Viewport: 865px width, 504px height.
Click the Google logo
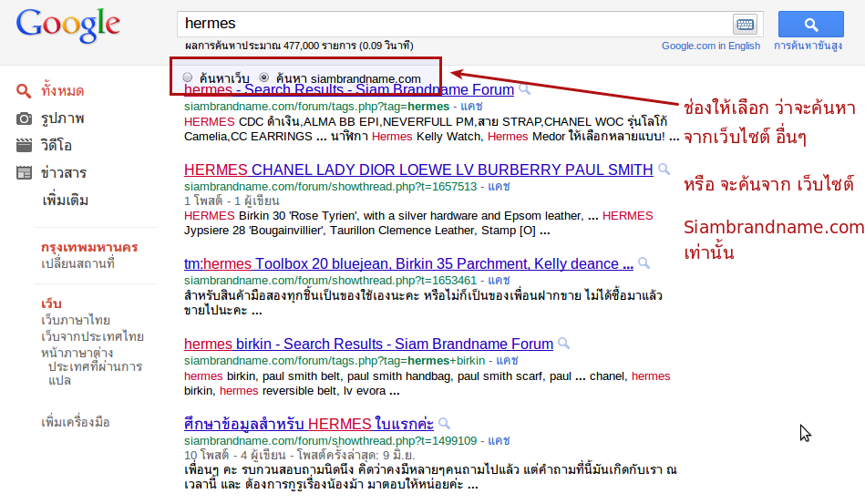pyautogui.click(x=67, y=26)
